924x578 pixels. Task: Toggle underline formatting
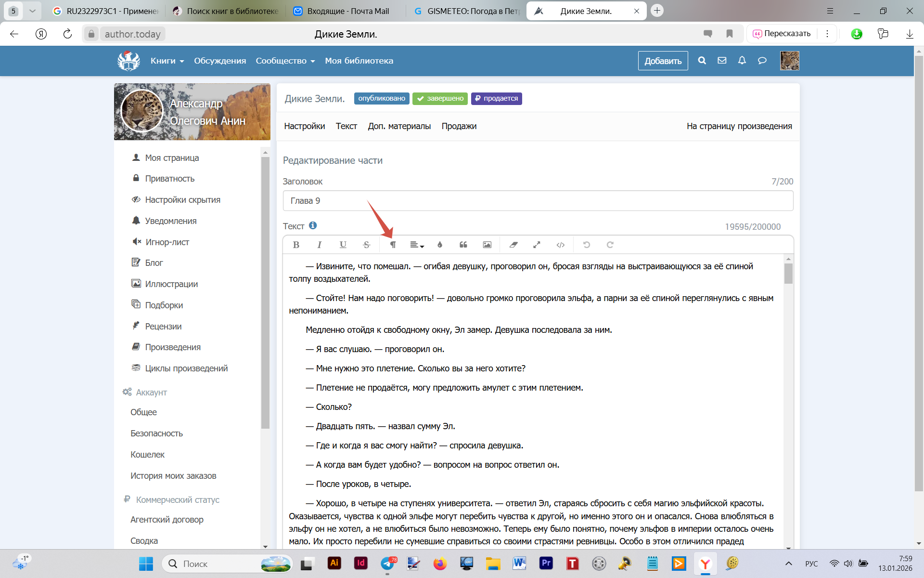point(343,245)
